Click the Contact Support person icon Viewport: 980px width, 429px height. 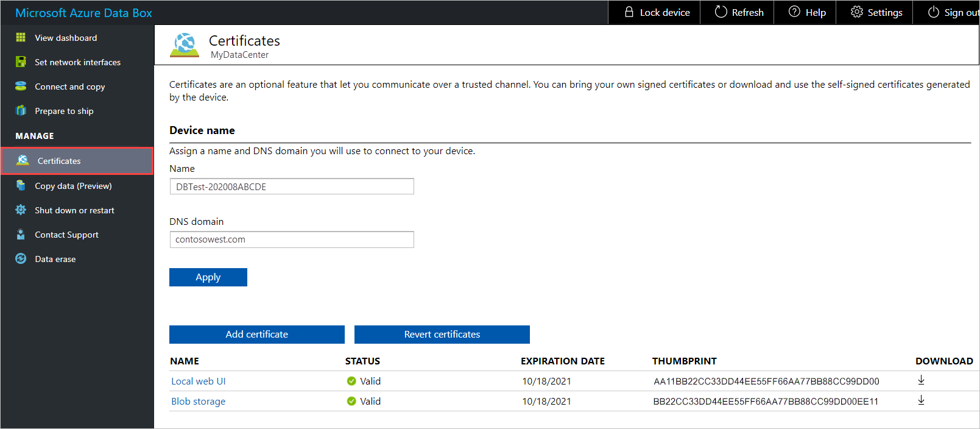click(21, 235)
